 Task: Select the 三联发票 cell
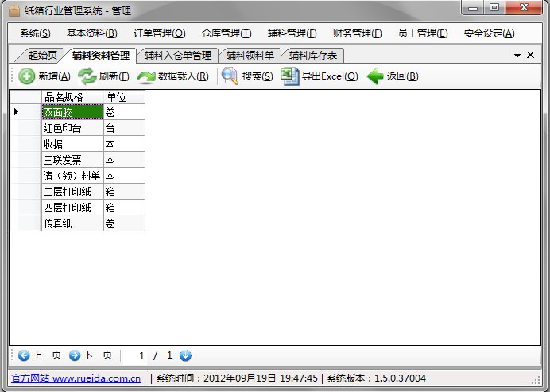tap(72, 160)
